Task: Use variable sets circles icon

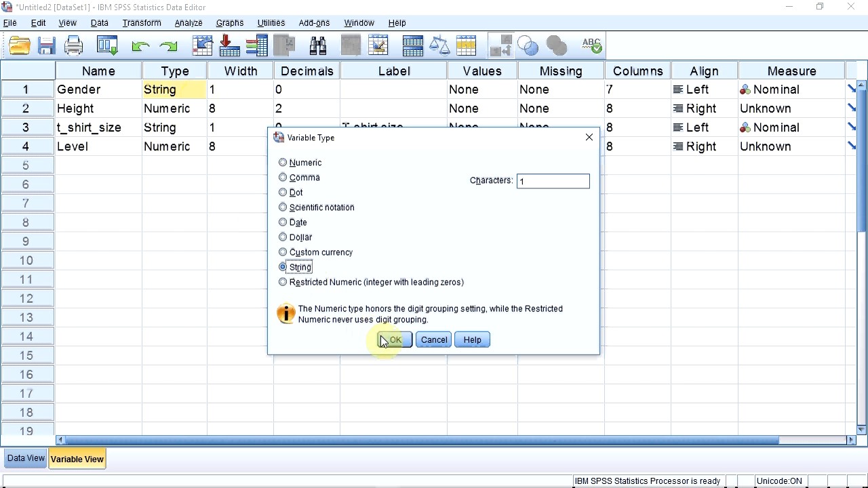Action: click(528, 46)
